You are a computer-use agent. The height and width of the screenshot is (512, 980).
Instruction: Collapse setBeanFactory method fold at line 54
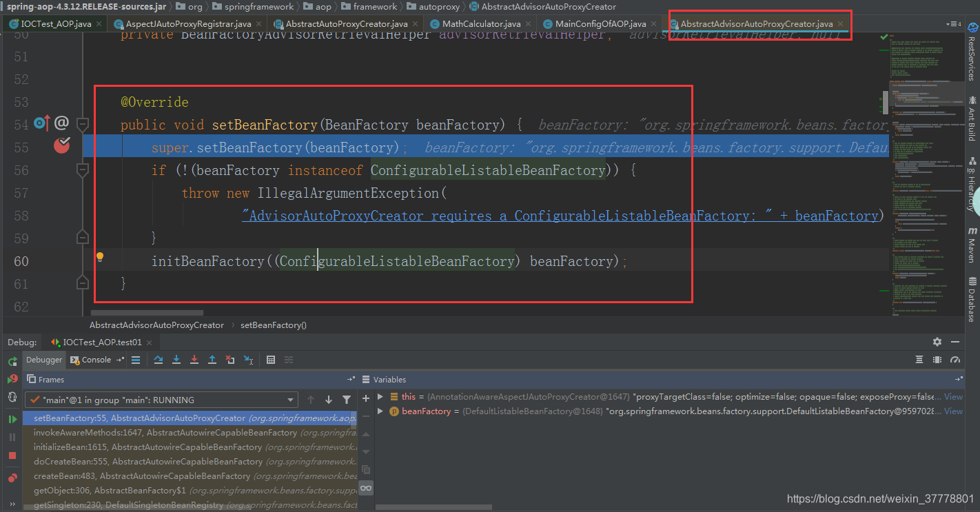83,125
